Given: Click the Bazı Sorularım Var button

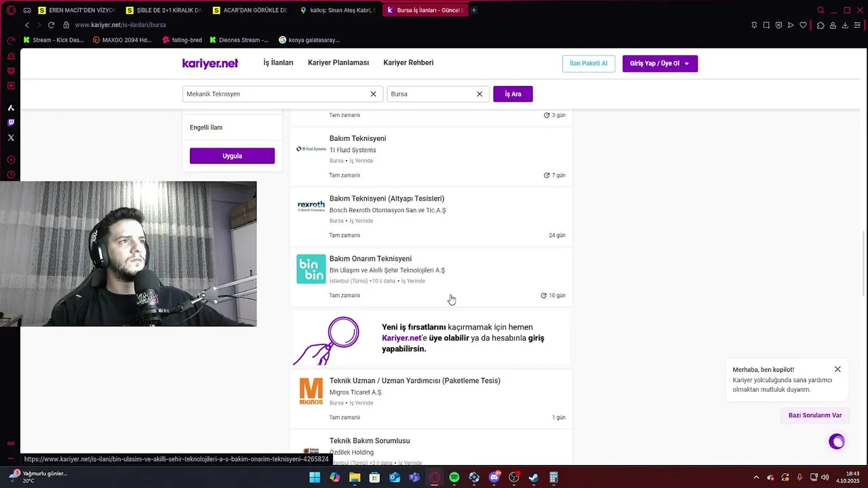Looking at the screenshot, I should (815, 415).
